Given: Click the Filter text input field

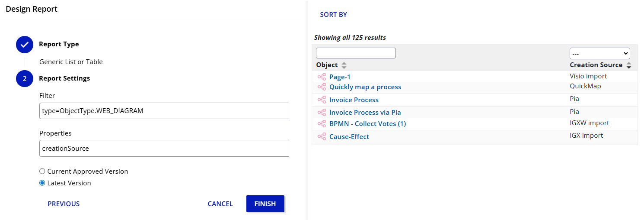Looking at the screenshot, I should click(164, 111).
